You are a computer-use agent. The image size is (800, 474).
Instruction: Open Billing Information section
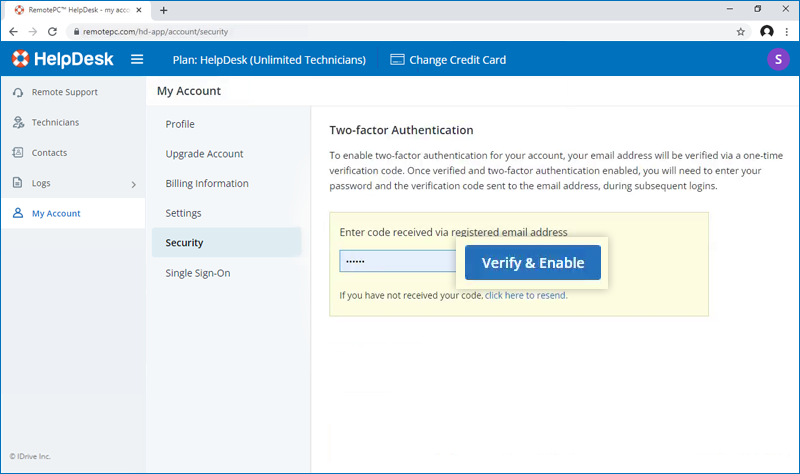207,184
